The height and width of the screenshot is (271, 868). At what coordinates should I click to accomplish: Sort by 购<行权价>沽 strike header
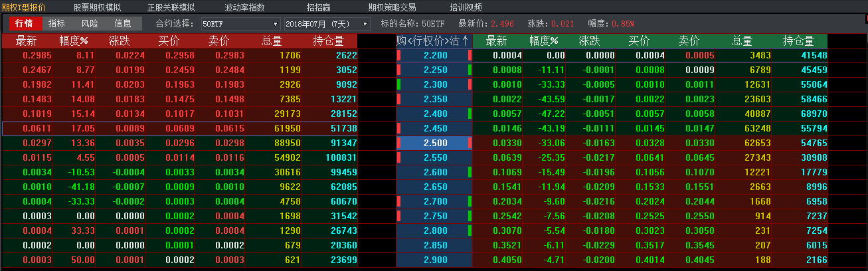click(433, 41)
